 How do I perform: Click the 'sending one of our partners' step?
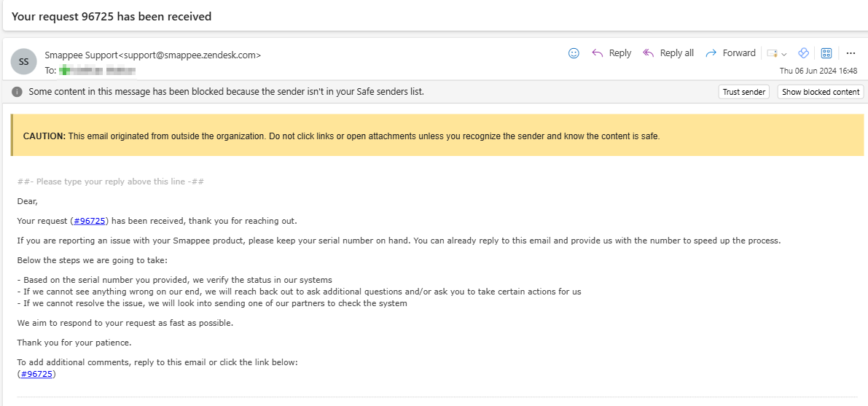point(212,303)
